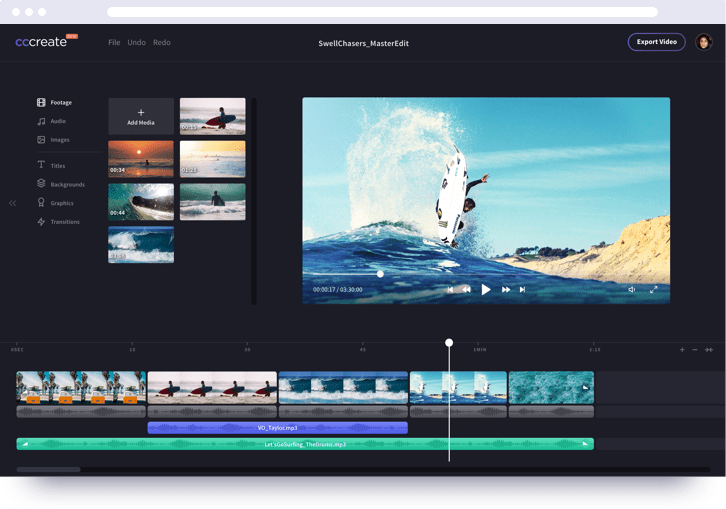Fit timeline to width using arrows icon
The width and height of the screenshot is (726, 509).
tap(709, 350)
